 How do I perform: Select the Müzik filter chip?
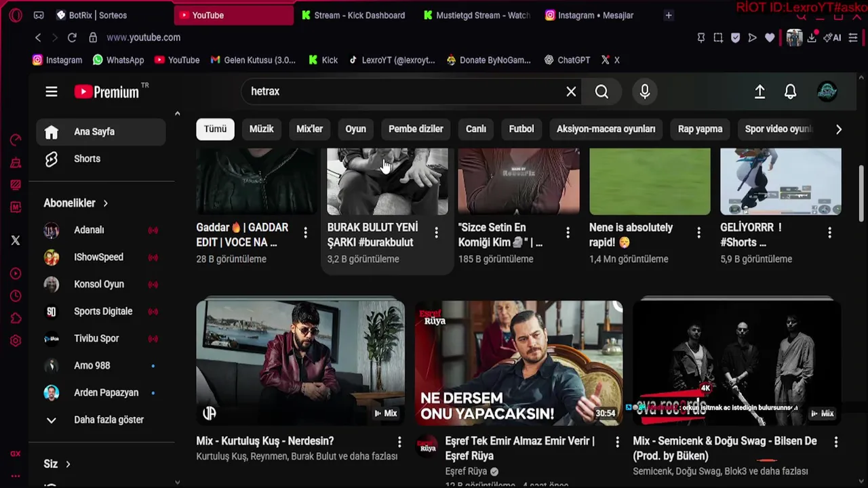[262, 129]
